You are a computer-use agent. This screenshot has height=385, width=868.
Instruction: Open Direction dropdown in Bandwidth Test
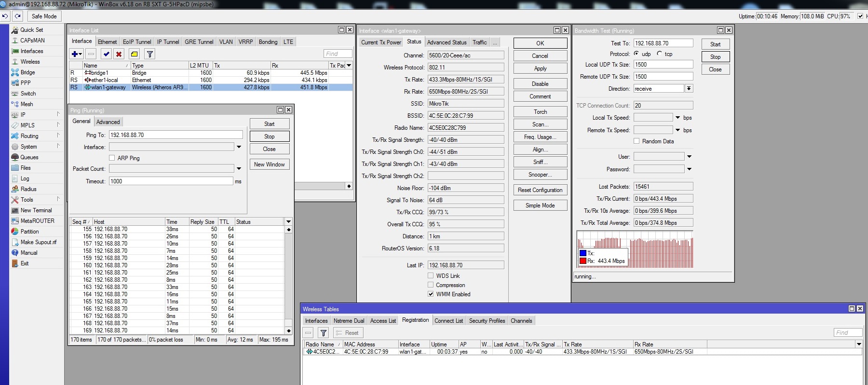[x=689, y=89]
